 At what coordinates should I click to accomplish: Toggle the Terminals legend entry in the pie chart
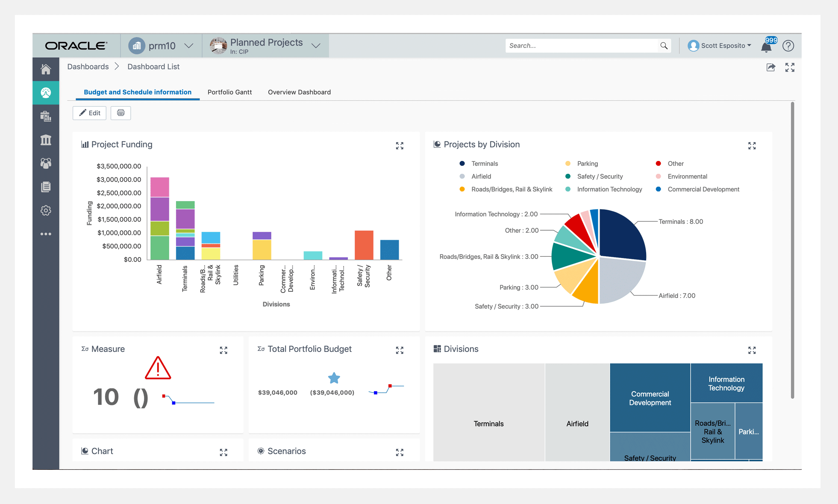click(x=484, y=164)
